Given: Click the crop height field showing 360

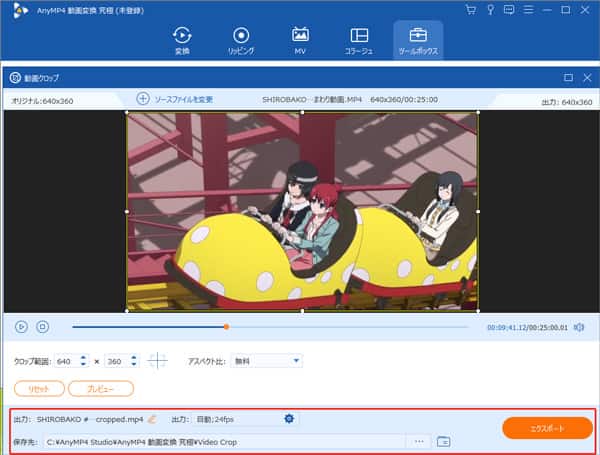Looking at the screenshot, I should (117, 361).
